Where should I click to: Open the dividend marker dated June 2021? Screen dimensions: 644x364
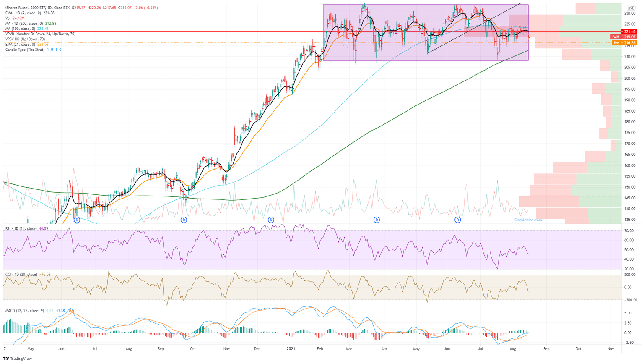(458, 220)
